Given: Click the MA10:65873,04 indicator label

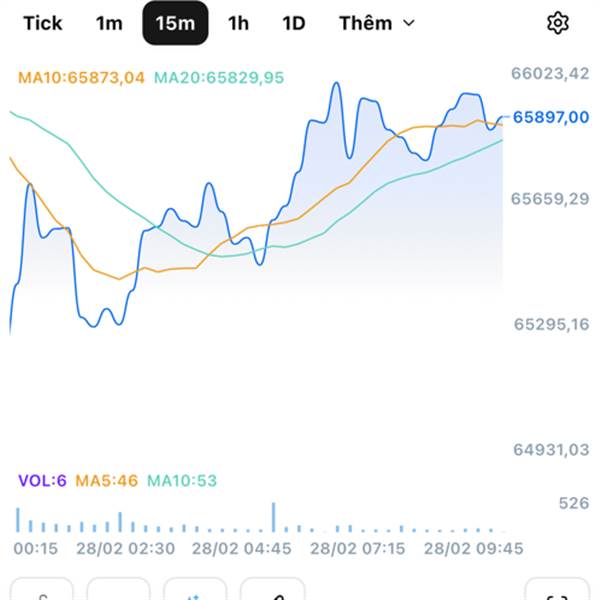Looking at the screenshot, I should pos(82,76).
